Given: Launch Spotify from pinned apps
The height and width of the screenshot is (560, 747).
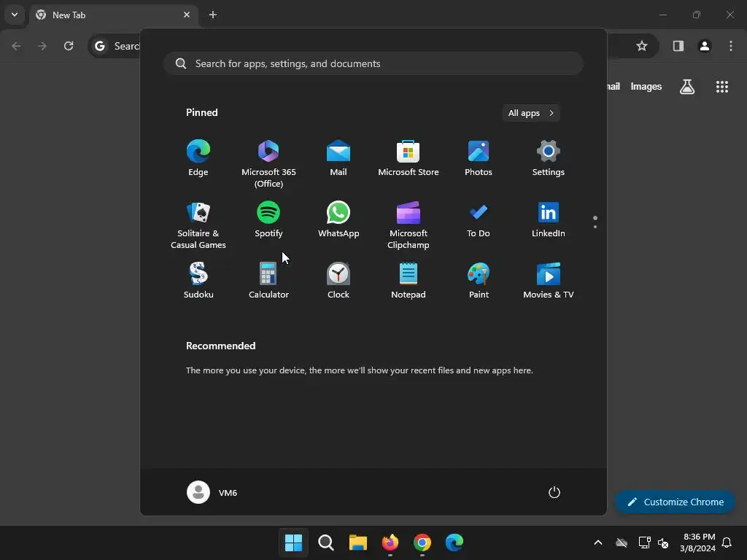Looking at the screenshot, I should pos(268,219).
